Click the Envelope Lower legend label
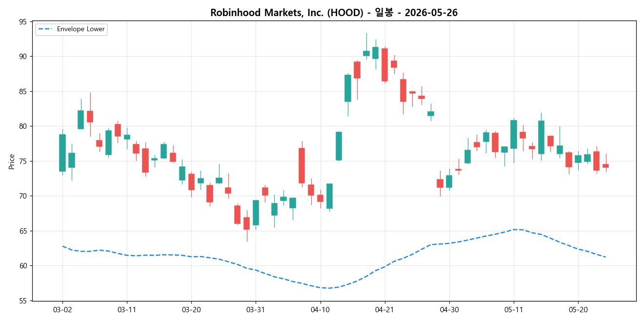Image resolution: width=644 pixels, height=322 pixels. pos(80,29)
